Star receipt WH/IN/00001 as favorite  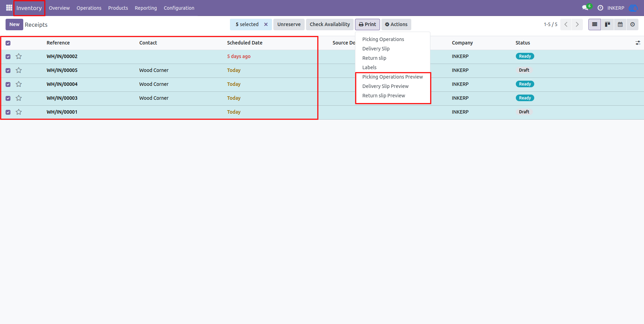pos(19,112)
